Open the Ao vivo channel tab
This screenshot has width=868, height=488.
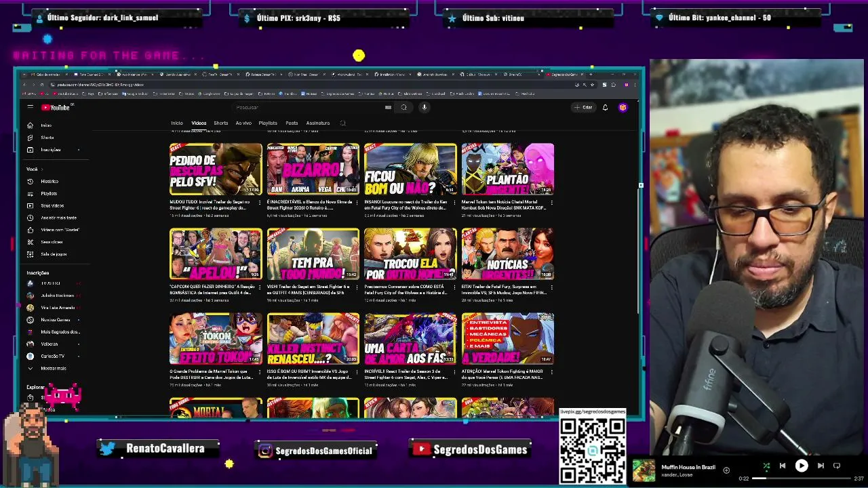point(243,123)
